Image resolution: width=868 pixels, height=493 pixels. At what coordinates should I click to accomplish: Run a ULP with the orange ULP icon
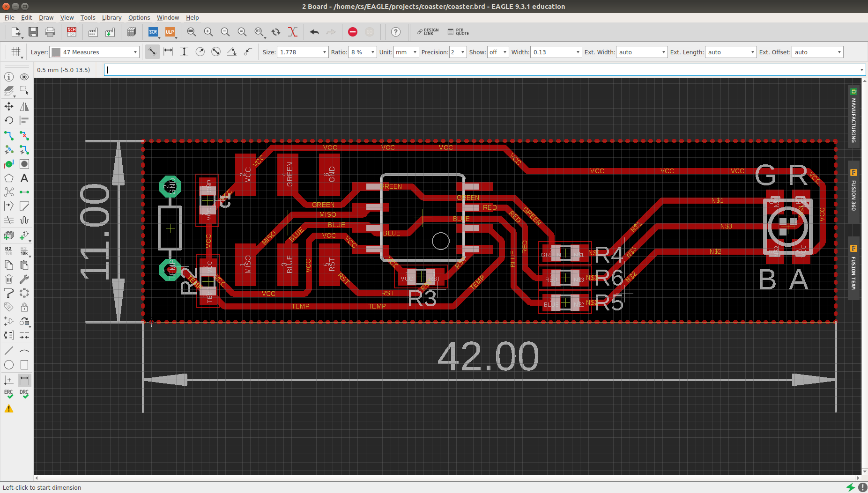[x=170, y=32]
